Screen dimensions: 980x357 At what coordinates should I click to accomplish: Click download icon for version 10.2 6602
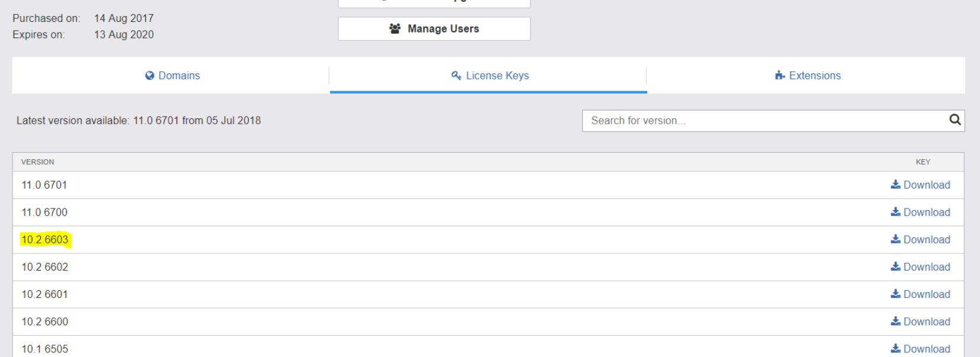[x=895, y=267]
